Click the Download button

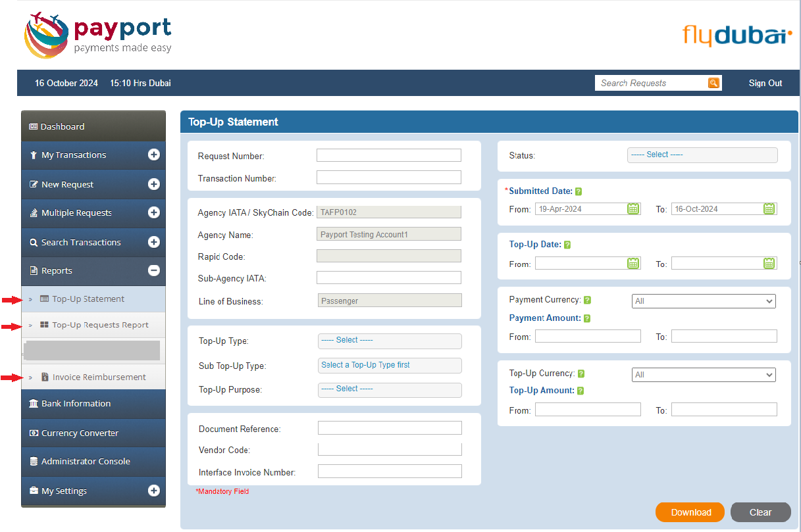click(x=689, y=512)
